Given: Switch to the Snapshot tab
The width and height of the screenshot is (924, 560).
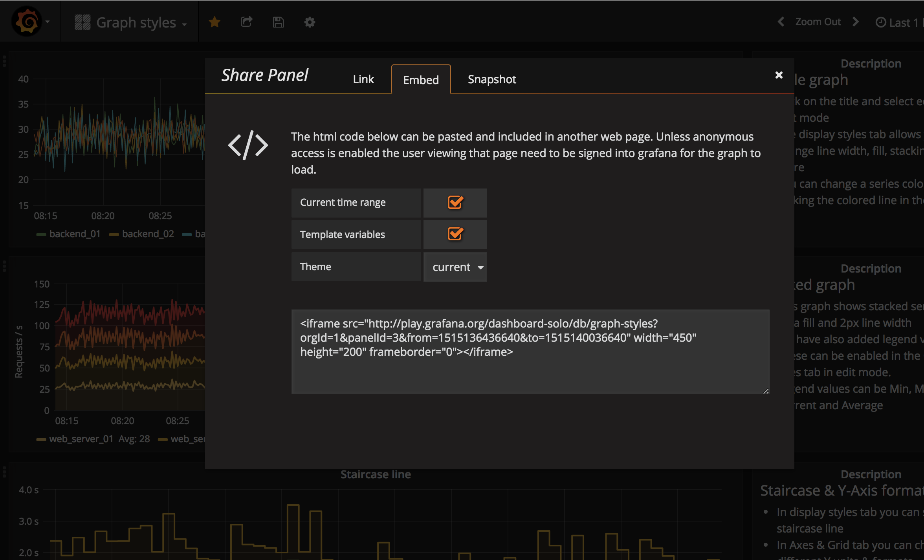Looking at the screenshot, I should 491,79.
